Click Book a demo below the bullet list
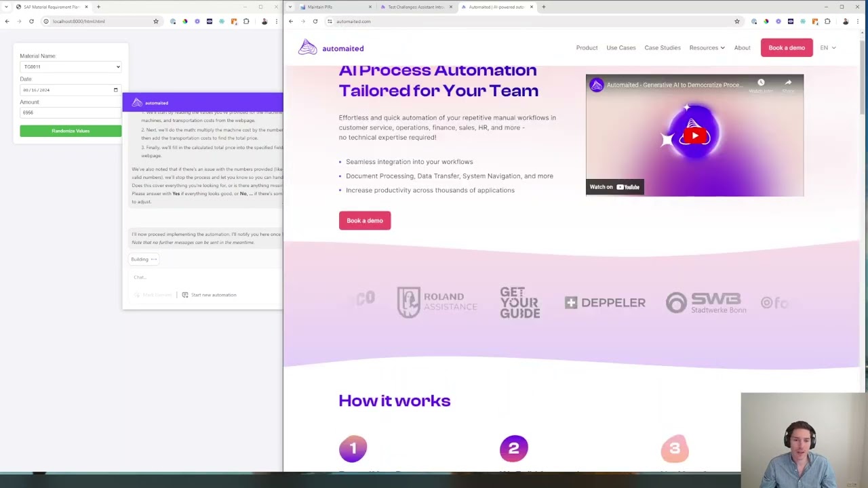 [365, 220]
